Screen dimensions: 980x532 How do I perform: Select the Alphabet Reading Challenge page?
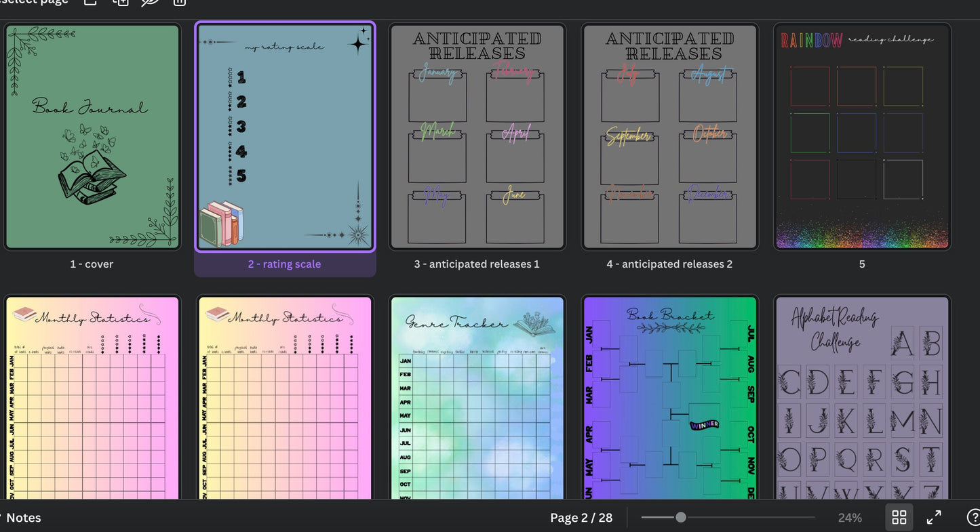pos(862,398)
